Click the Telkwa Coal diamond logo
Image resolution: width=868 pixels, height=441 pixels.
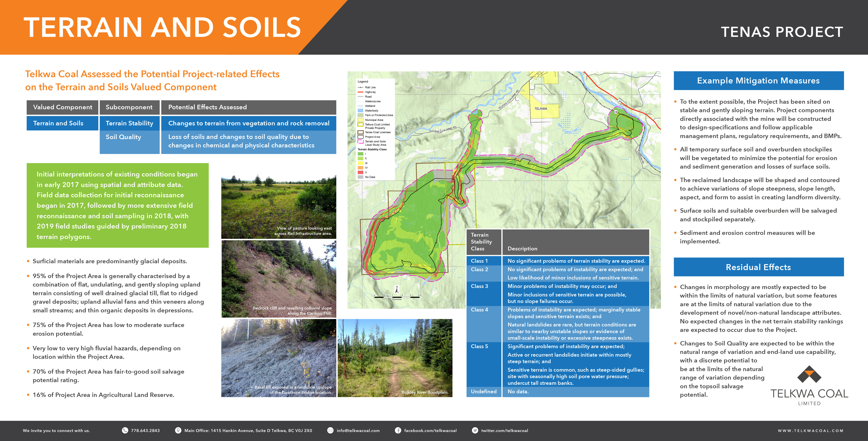pyautogui.click(x=809, y=374)
